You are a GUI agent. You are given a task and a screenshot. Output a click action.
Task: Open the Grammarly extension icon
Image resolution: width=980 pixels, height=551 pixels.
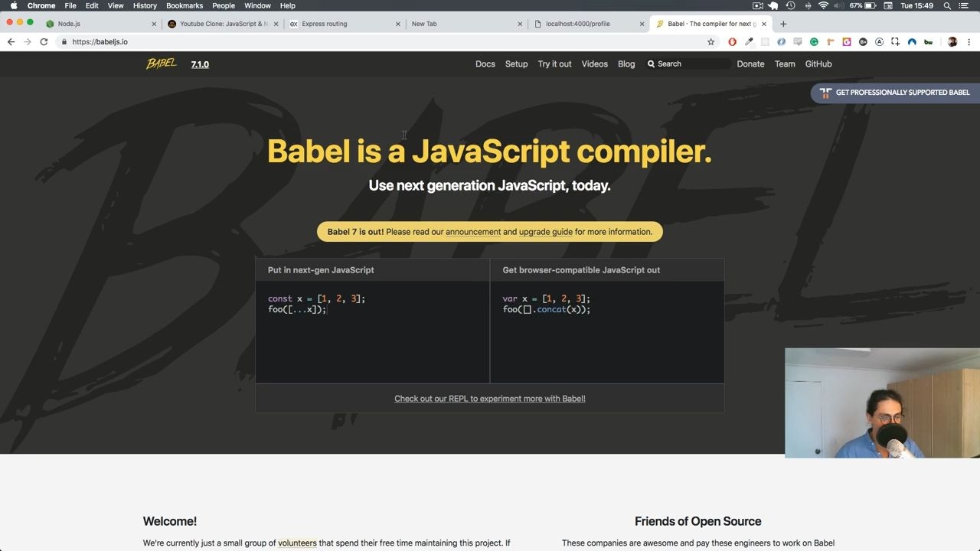click(814, 42)
